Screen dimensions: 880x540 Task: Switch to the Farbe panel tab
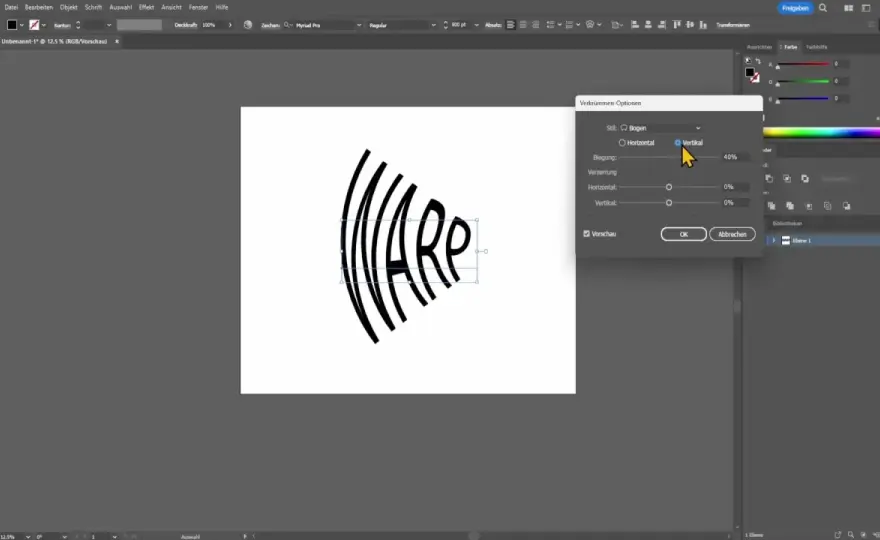[x=790, y=47]
